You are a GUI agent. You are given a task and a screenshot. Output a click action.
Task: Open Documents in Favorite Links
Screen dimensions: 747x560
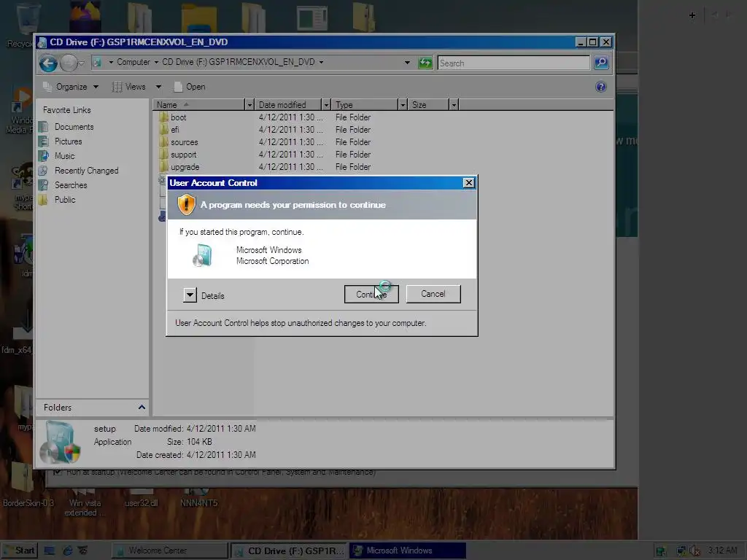tap(74, 127)
